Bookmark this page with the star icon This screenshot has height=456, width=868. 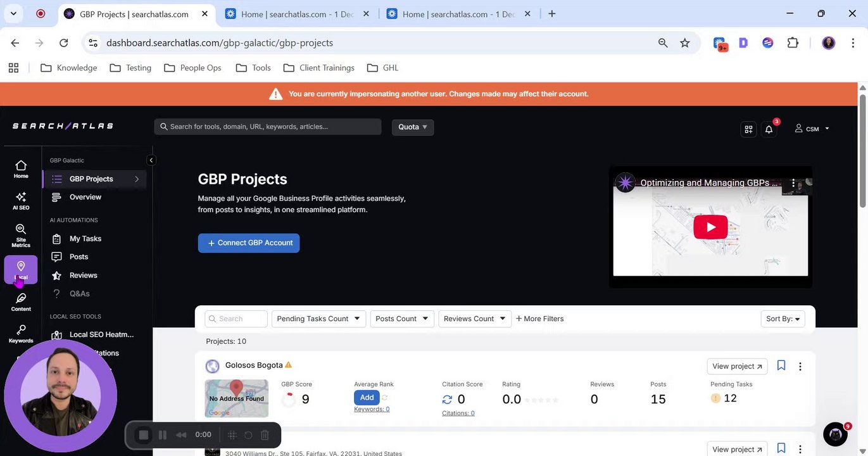(684, 42)
